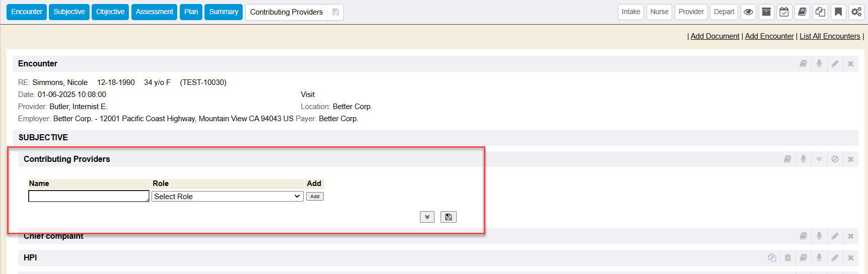Click double-chevron button beside the save icon
Image resolution: width=868 pixels, height=274 pixels.
(427, 217)
